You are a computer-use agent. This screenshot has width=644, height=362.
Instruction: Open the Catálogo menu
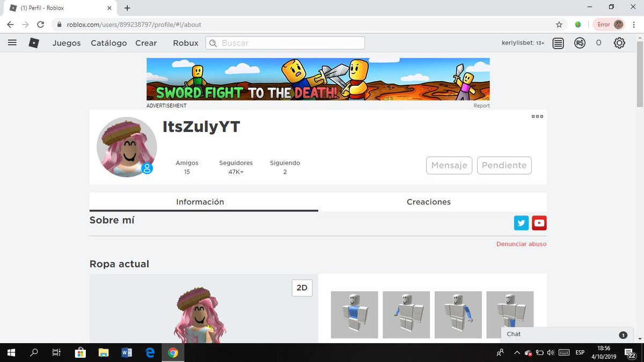coord(109,43)
